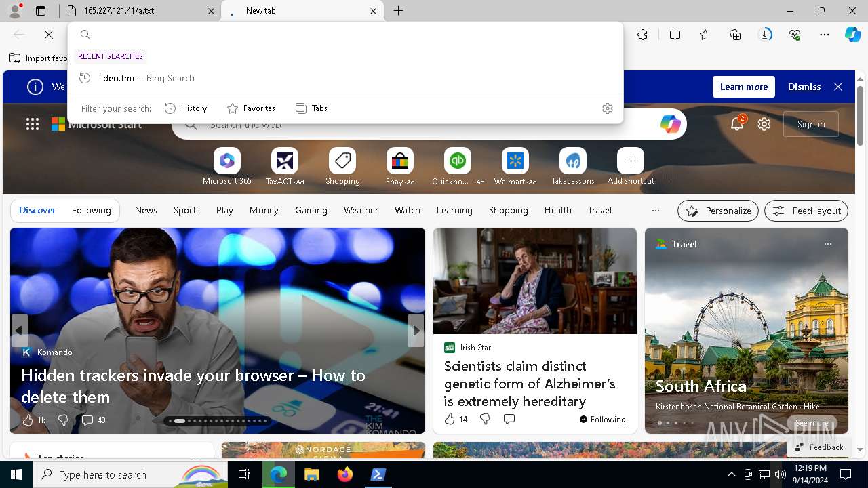Open the Copilot icon in search box
This screenshot has height=488, width=868.
[x=670, y=124]
